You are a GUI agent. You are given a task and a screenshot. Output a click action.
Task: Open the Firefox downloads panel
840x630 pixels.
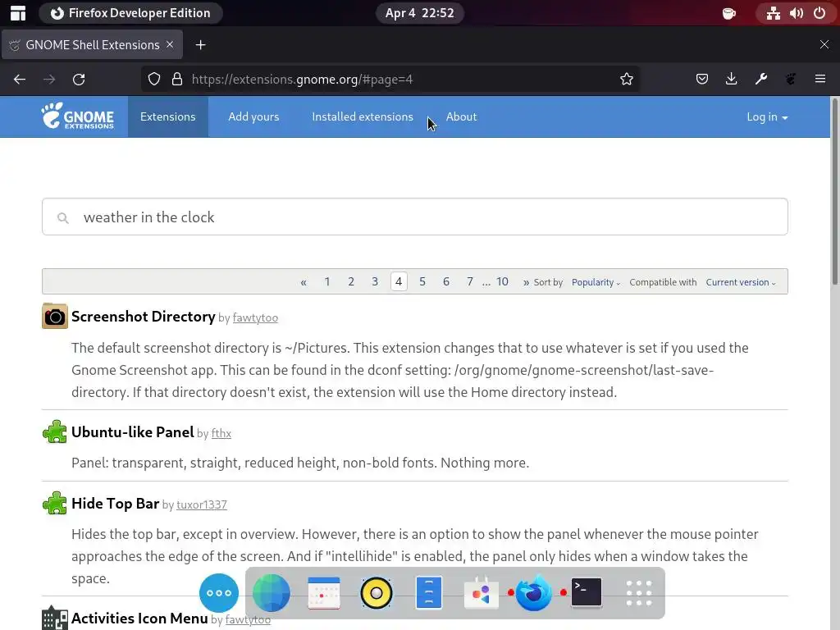click(731, 80)
